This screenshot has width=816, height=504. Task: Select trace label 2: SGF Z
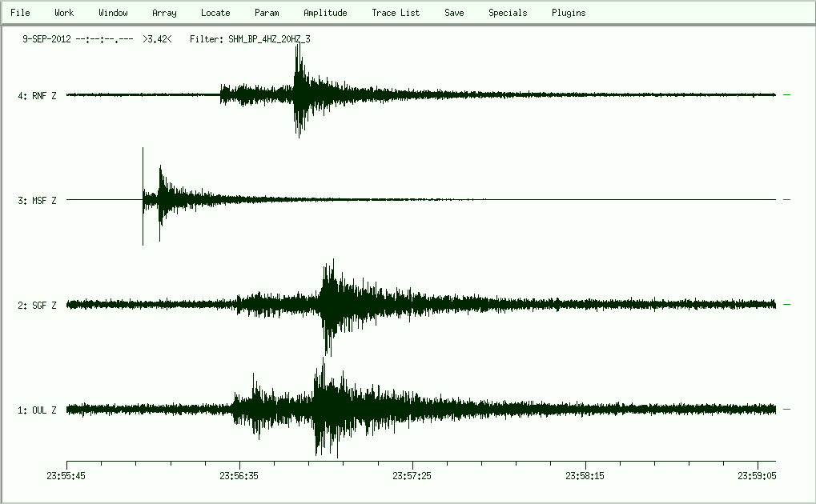(x=37, y=306)
